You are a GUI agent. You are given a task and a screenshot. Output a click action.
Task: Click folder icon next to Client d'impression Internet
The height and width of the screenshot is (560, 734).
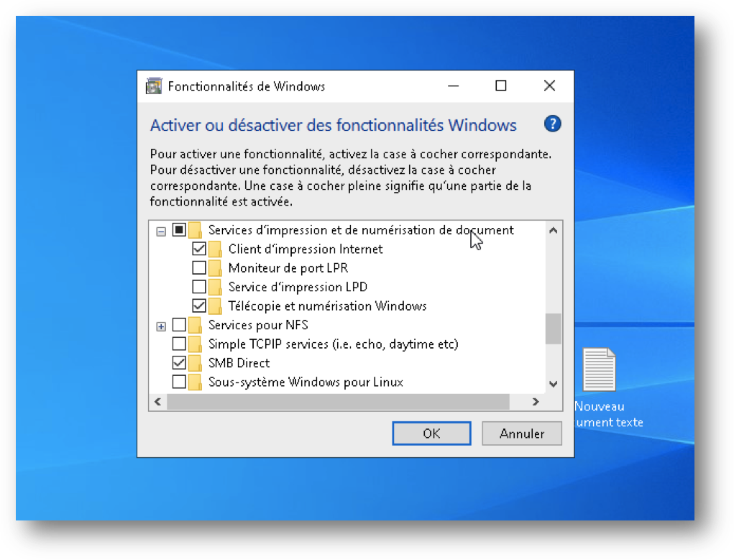coord(215,249)
